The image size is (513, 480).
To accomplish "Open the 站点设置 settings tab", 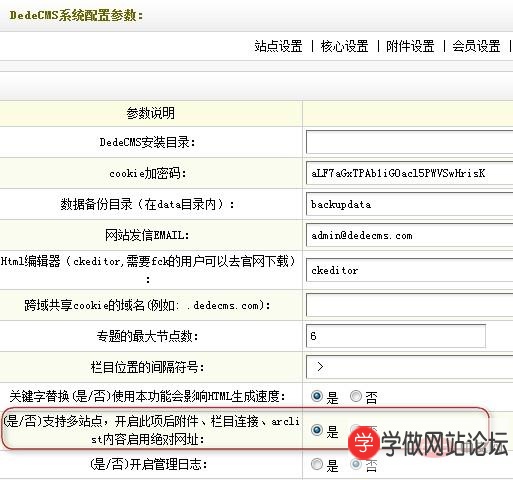I will (278, 46).
